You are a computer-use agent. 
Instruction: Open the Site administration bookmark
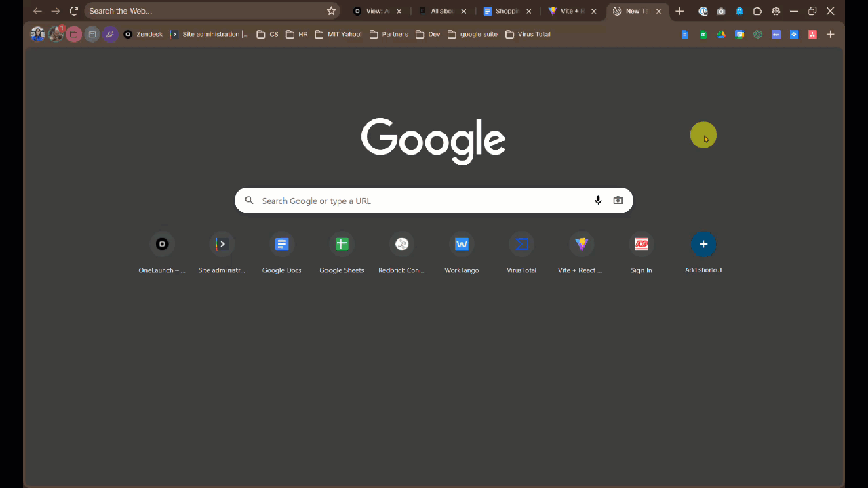[x=210, y=35]
